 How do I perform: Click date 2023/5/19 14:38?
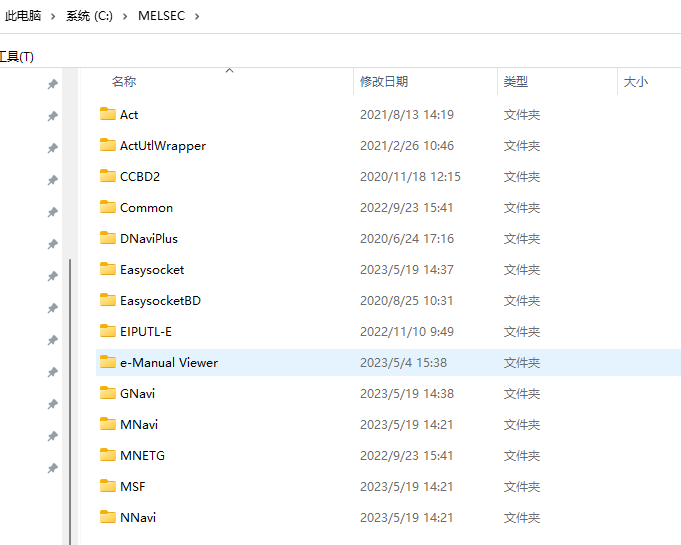tap(407, 393)
